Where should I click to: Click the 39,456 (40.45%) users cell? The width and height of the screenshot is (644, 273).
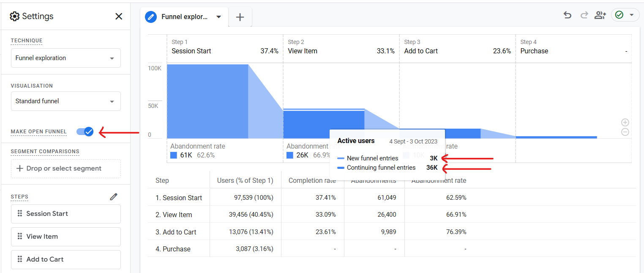coord(251,215)
